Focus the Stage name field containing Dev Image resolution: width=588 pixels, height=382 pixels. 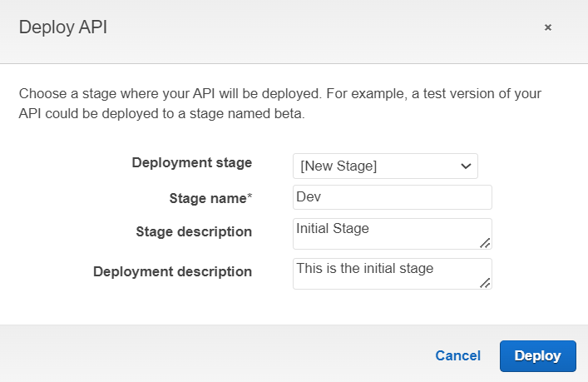(x=393, y=197)
